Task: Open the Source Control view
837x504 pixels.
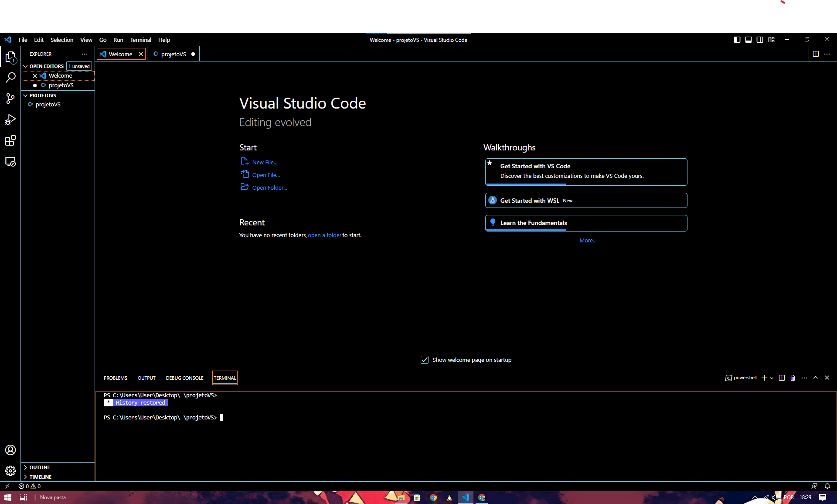Action: click(10, 99)
